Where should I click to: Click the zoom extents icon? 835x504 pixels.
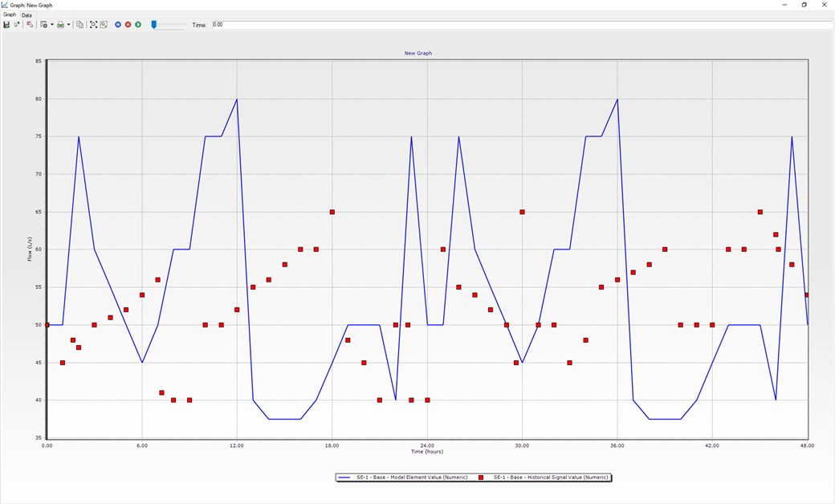pos(94,25)
